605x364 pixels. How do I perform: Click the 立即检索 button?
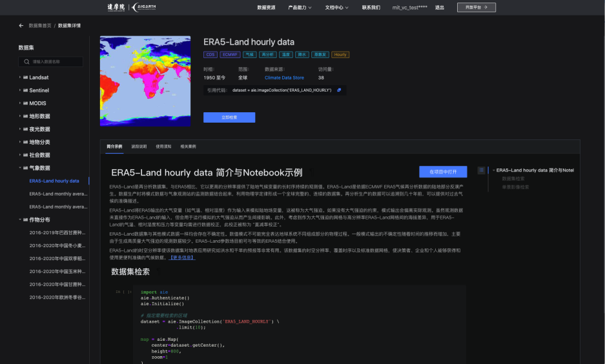point(229,117)
